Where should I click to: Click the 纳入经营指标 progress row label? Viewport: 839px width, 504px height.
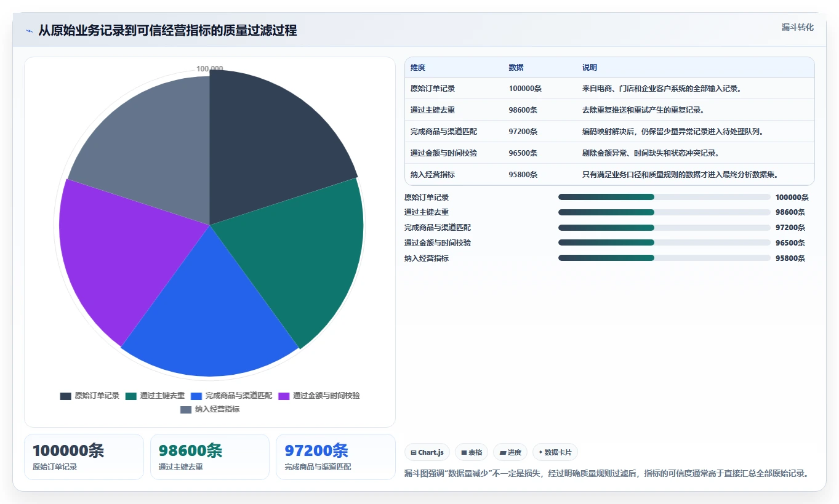click(x=427, y=258)
